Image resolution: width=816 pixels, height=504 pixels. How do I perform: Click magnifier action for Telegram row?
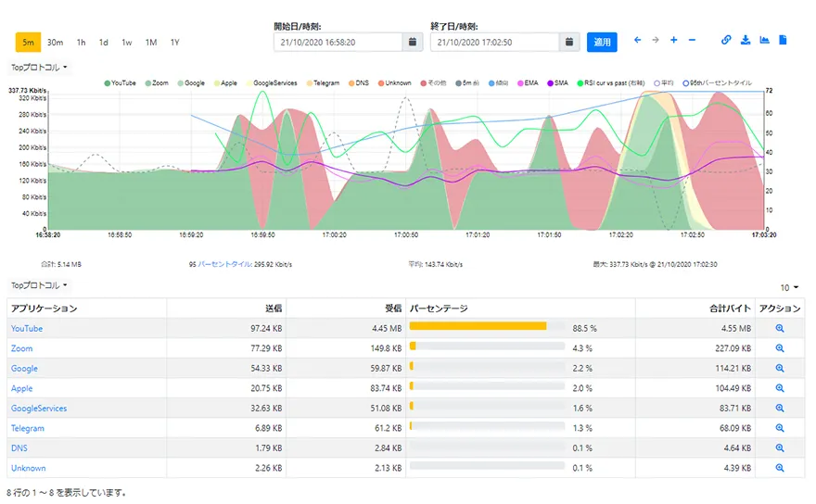780,428
